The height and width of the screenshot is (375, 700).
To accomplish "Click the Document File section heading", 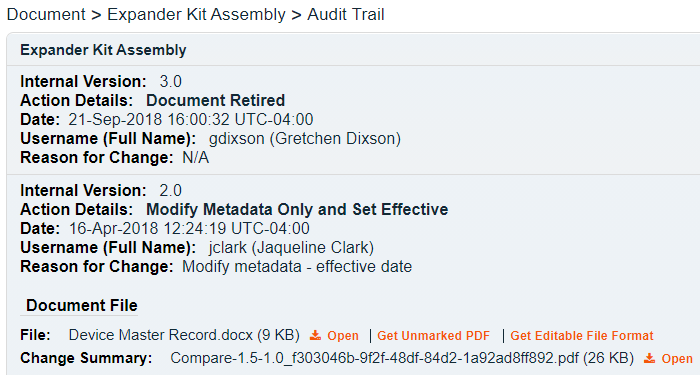I will (x=82, y=305).
